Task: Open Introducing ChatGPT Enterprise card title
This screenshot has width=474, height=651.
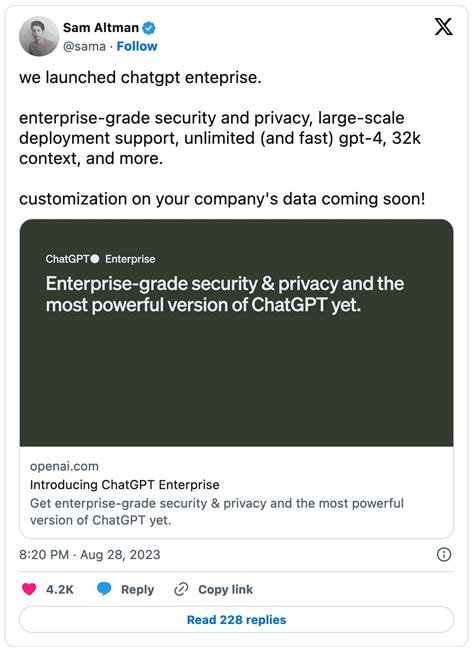Action: click(125, 485)
